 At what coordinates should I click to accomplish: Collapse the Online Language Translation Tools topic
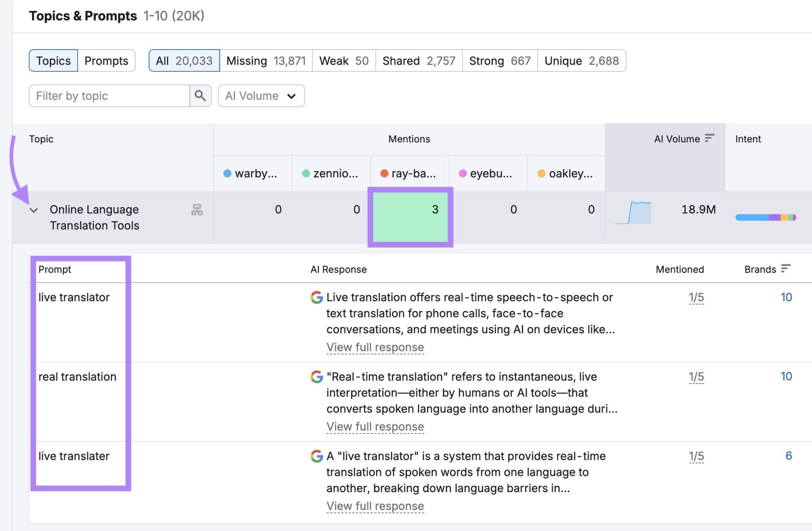tap(34, 210)
